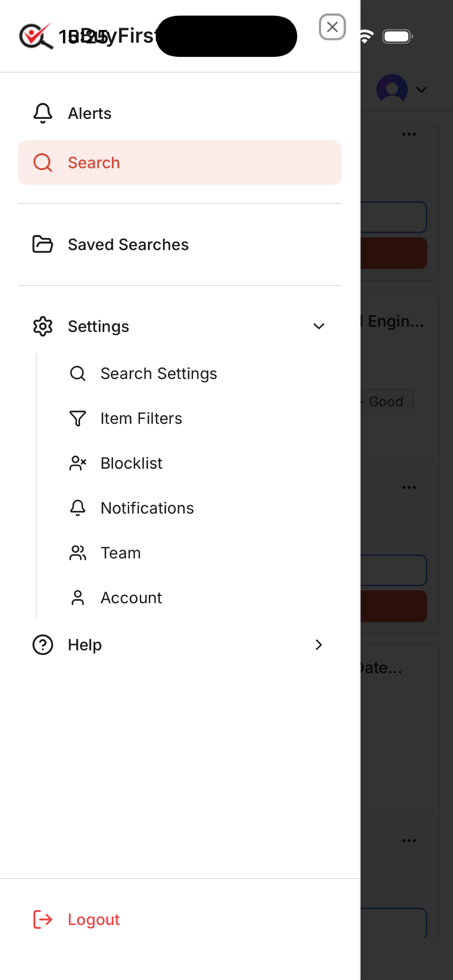Click the Help question mark icon
This screenshot has height=980, width=453.
click(43, 645)
